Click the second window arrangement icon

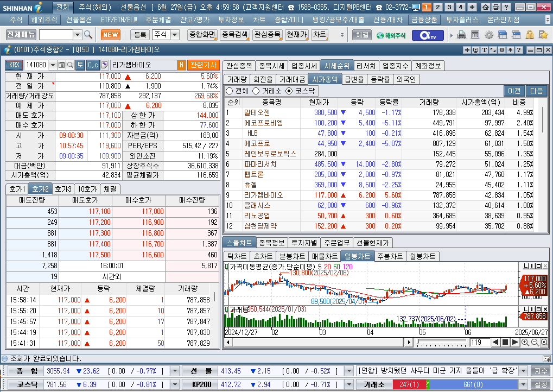(516, 35)
